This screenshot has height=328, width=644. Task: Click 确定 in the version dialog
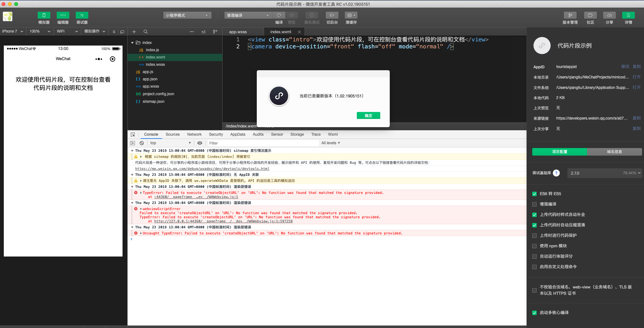click(x=368, y=116)
